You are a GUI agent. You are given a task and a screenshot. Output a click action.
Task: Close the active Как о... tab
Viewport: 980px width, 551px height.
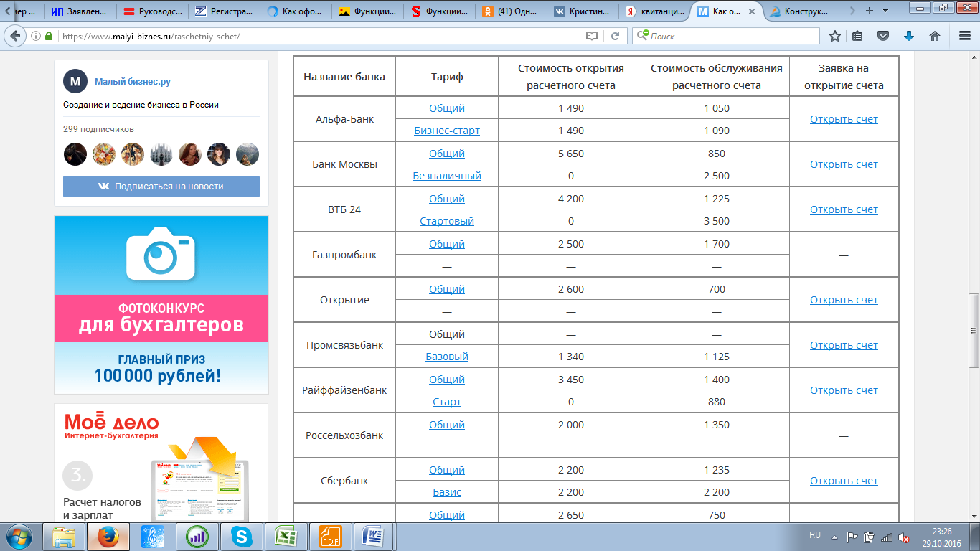751,11
